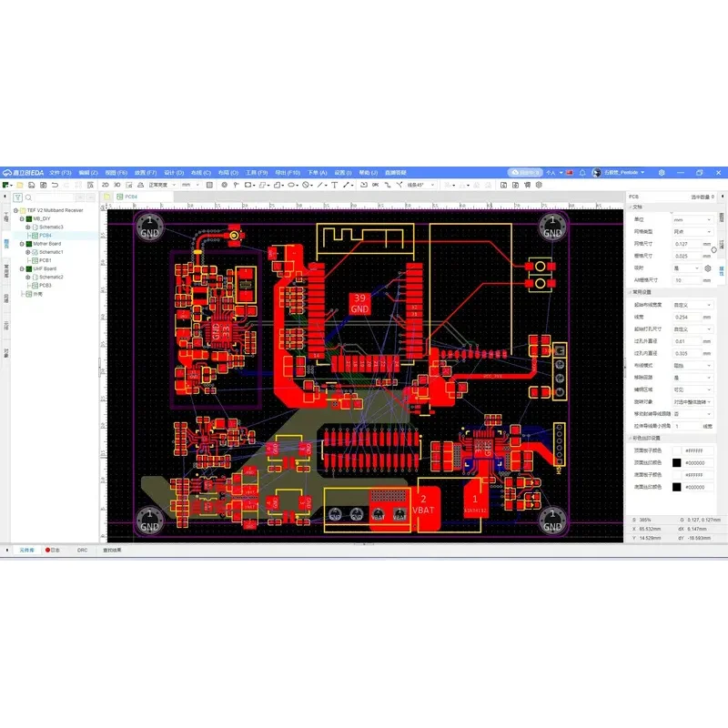Image resolution: width=728 pixels, height=728 pixels.
Task: Open the folder icon in the toolbar
Action: point(20,185)
